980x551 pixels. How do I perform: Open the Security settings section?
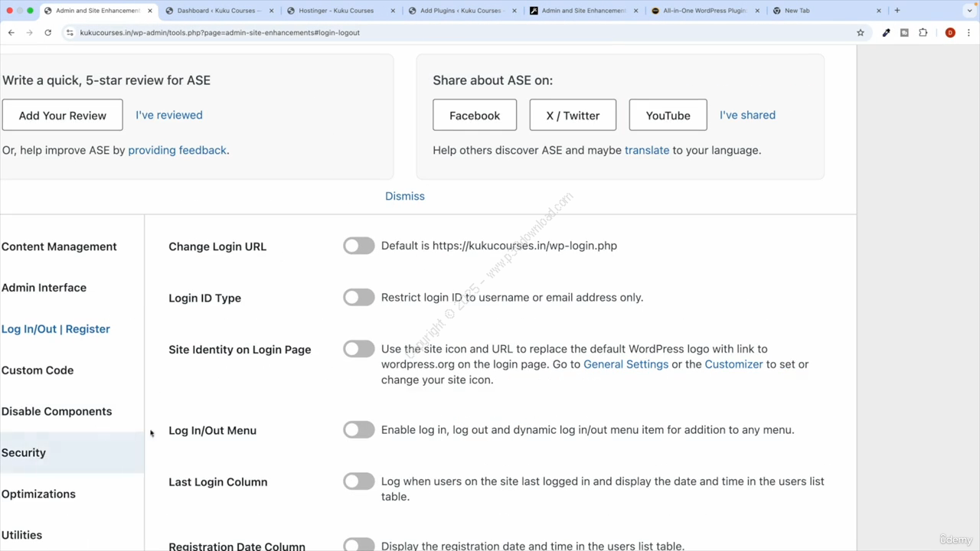(x=24, y=452)
